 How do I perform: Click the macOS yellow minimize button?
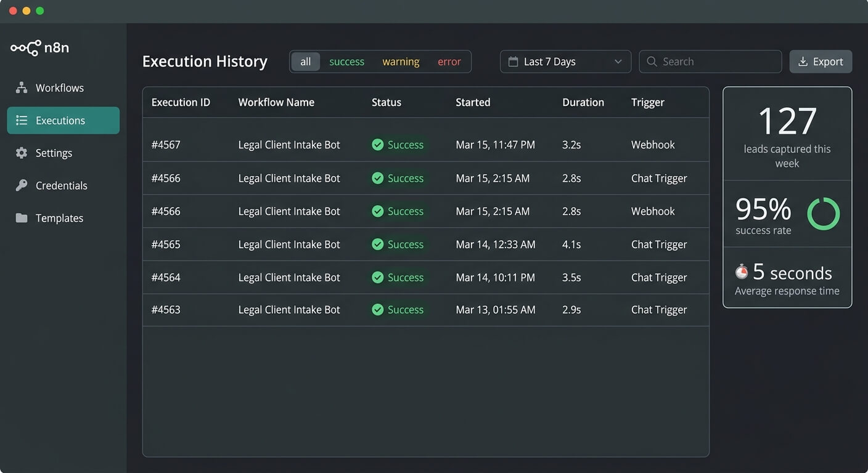(x=27, y=11)
